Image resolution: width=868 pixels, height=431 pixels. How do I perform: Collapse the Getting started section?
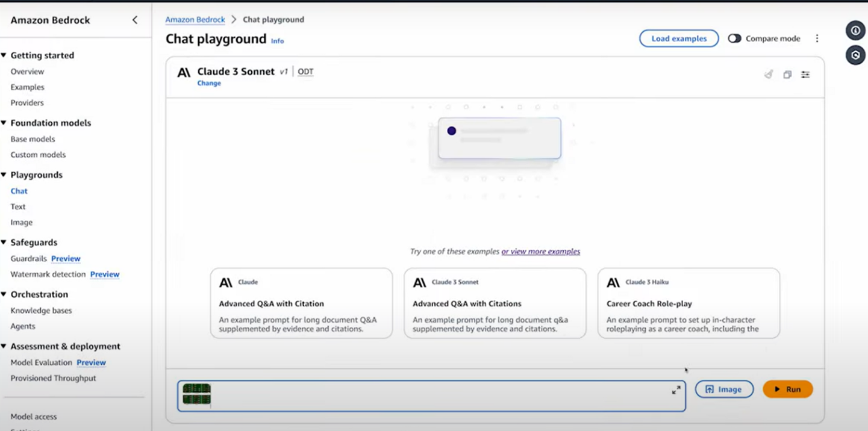4,55
